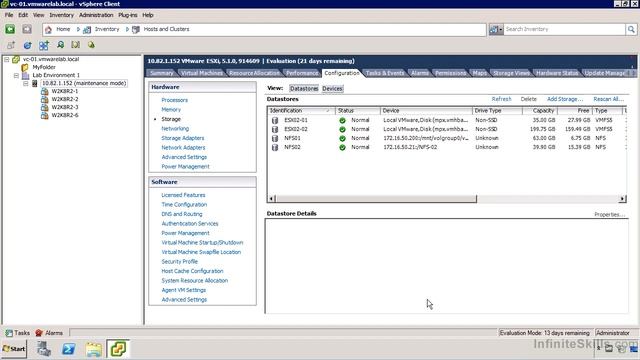Viewport: 640px width, 360px height.
Task: Click the add host toolbar icon
Action: pos(44,45)
